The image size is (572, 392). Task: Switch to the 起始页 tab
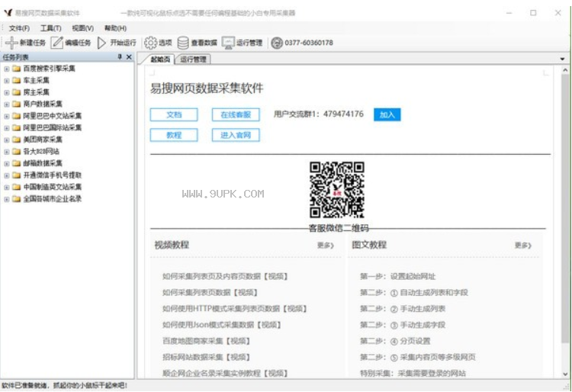tap(160, 59)
